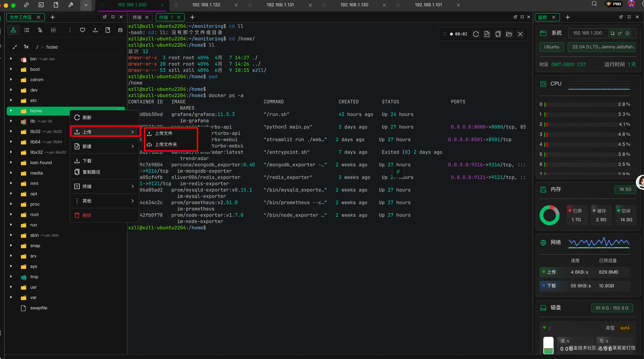The image size is (644, 359).
Task: Click the document icon in recording toolbar
Action: (487, 34)
